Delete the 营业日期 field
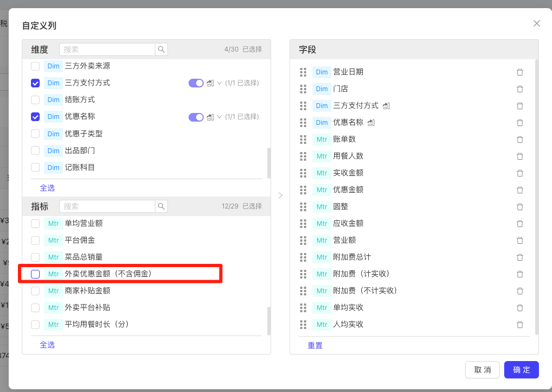Screen dimensions: 552x392 click(x=519, y=72)
